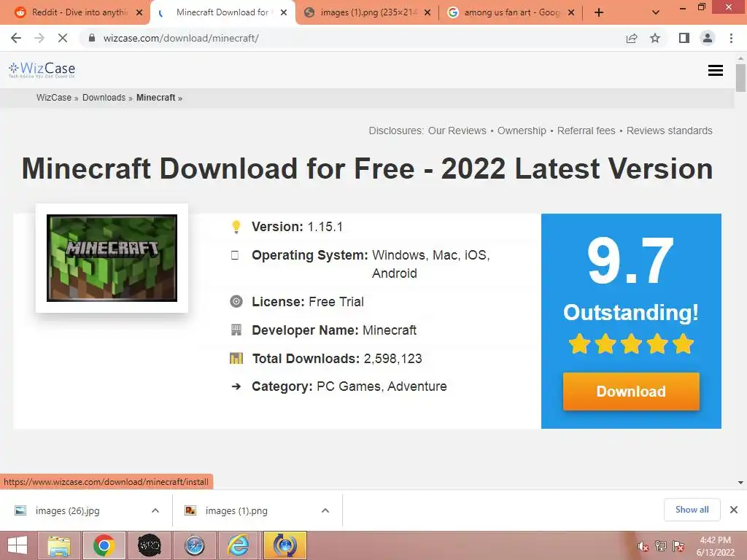Open the Safari compass taskbar icon
The height and width of the screenshot is (560, 747).
click(x=195, y=545)
